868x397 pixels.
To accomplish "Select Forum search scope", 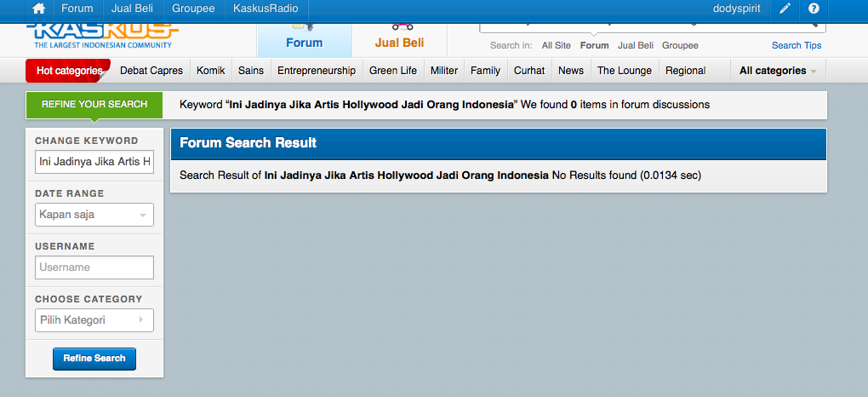I will point(595,45).
